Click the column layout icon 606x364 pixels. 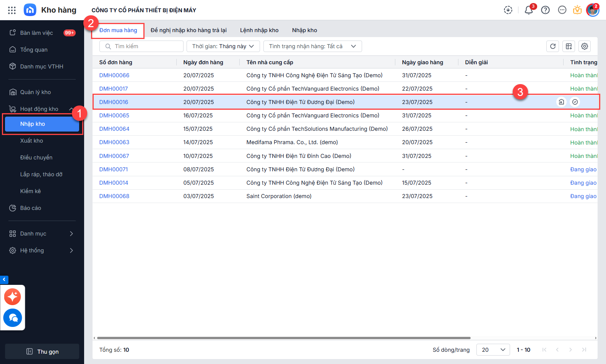coord(569,46)
